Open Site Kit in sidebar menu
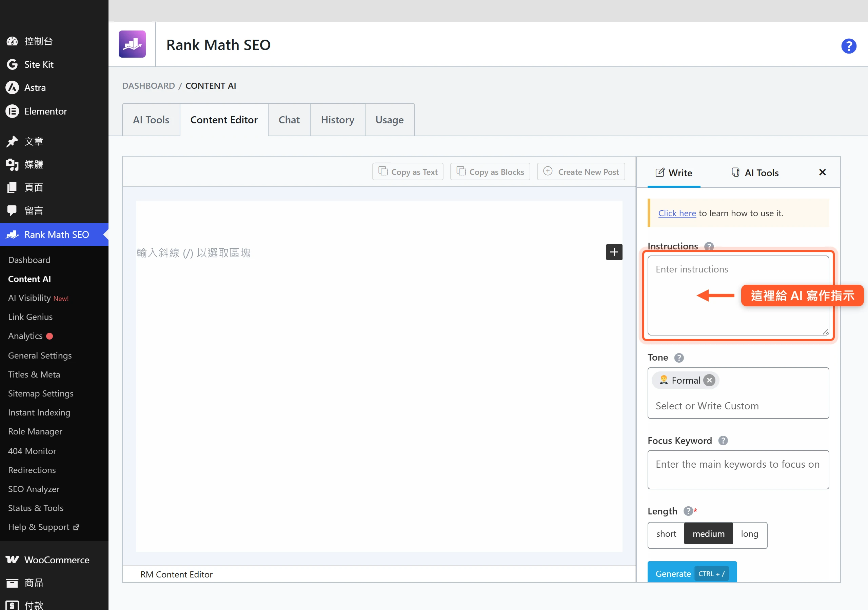This screenshot has width=868, height=610. click(x=54, y=64)
